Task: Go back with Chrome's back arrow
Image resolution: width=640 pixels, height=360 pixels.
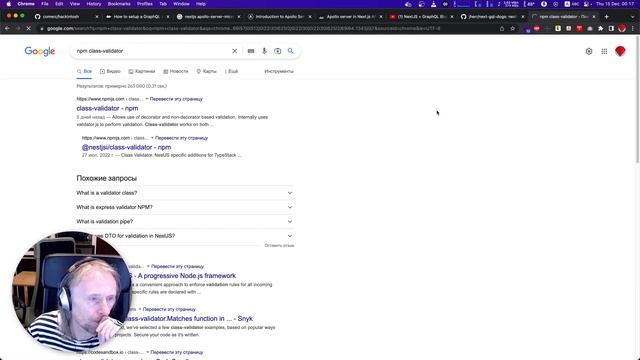Action: [x=7, y=29]
